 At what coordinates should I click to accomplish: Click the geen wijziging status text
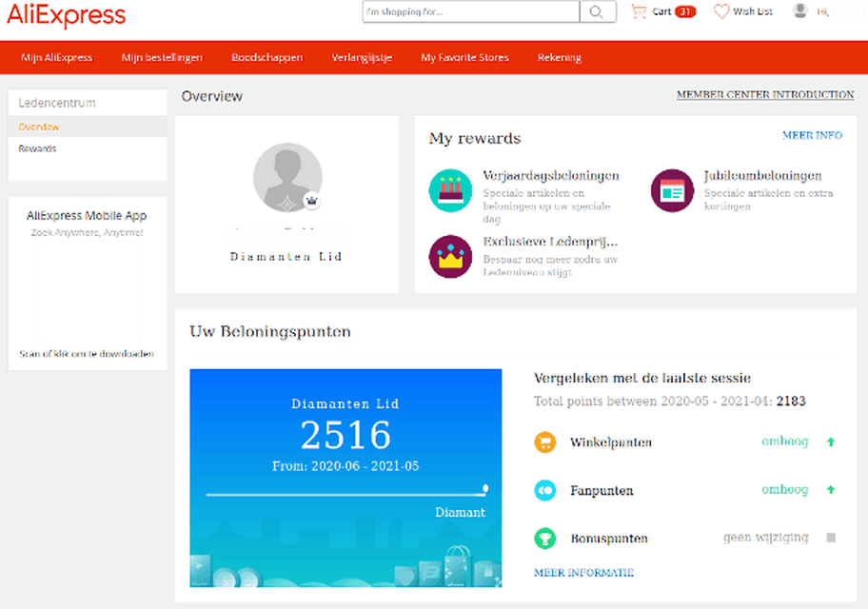(x=765, y=538)
